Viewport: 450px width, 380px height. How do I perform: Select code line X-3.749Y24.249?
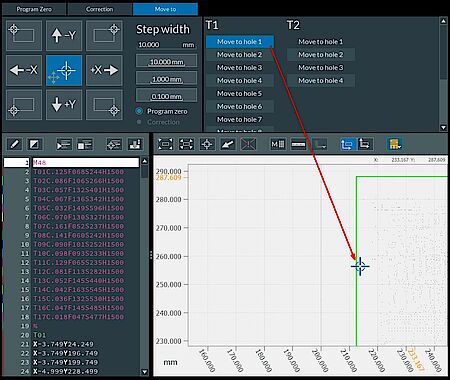pyautogui.click(x=63, y=344)
